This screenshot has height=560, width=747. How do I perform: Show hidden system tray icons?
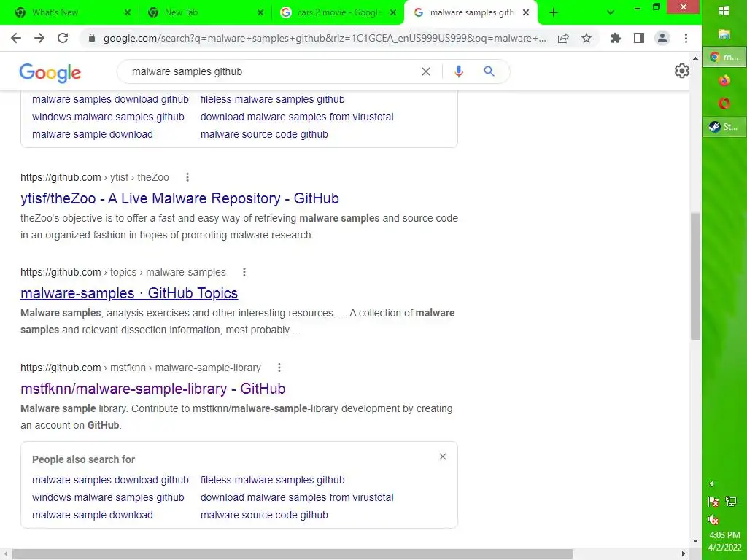712,484
